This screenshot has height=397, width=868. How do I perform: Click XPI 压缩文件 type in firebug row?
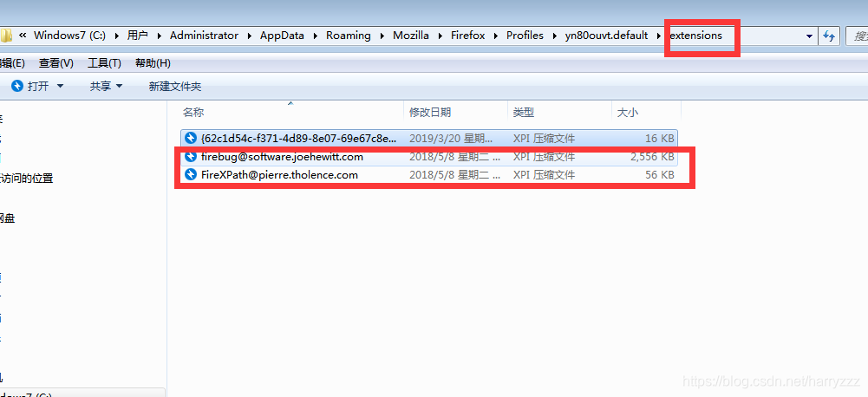pyautogui.click(x=544, y=157)
